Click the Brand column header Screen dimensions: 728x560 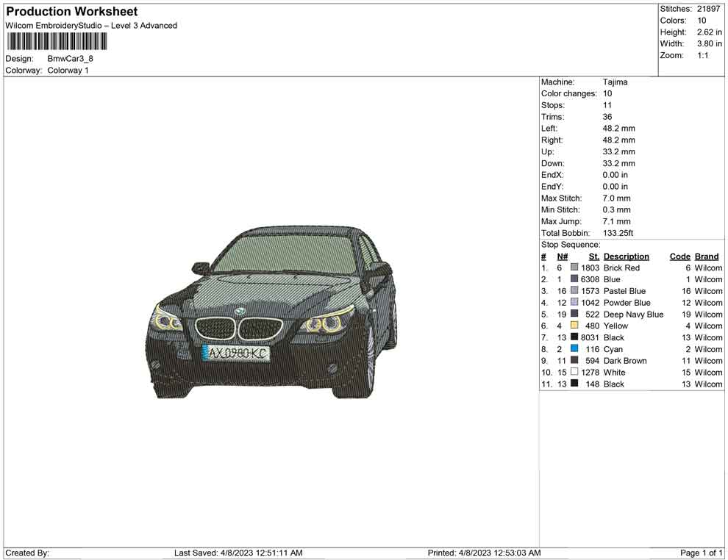707,256
